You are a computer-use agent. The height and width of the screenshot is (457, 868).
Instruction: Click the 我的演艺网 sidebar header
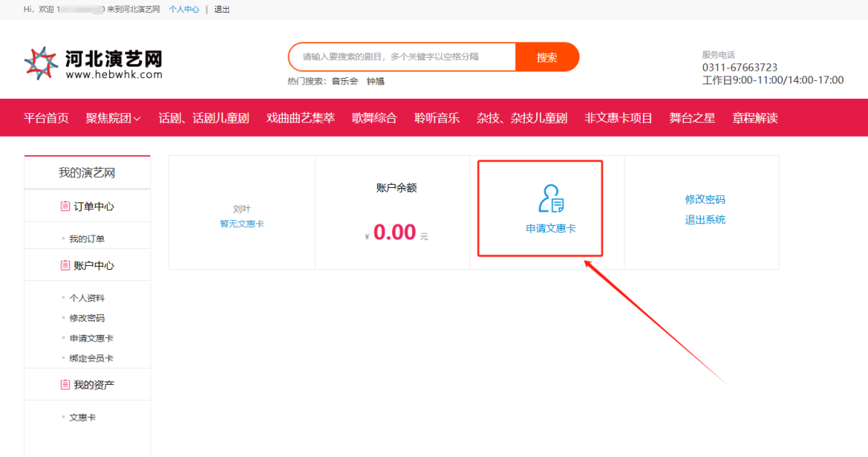click(87, 173)
